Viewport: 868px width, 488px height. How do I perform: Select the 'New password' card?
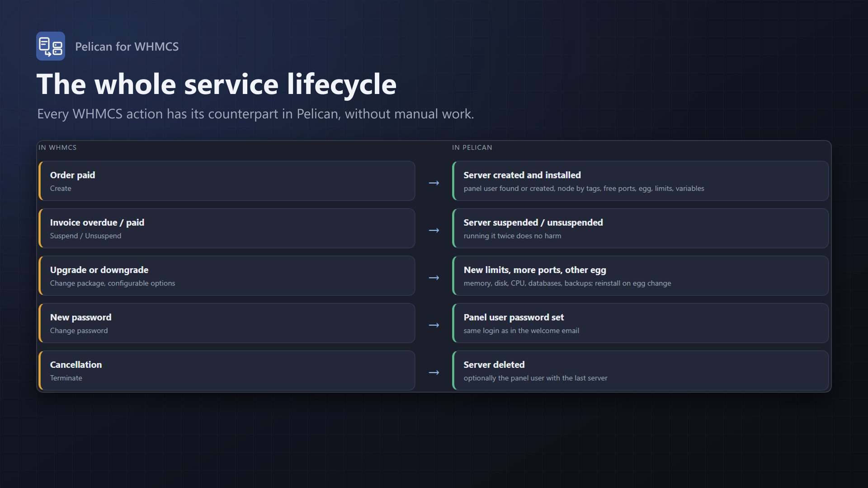pyautogui.click(x=227, y=323)
